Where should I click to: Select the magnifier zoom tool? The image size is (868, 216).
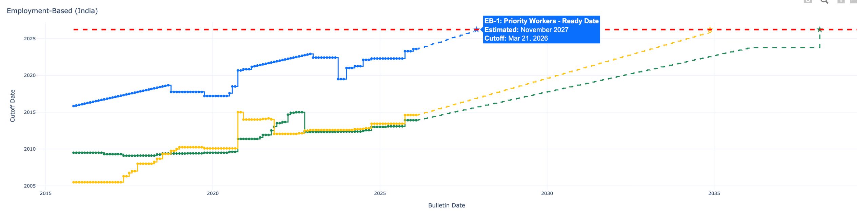824,1
